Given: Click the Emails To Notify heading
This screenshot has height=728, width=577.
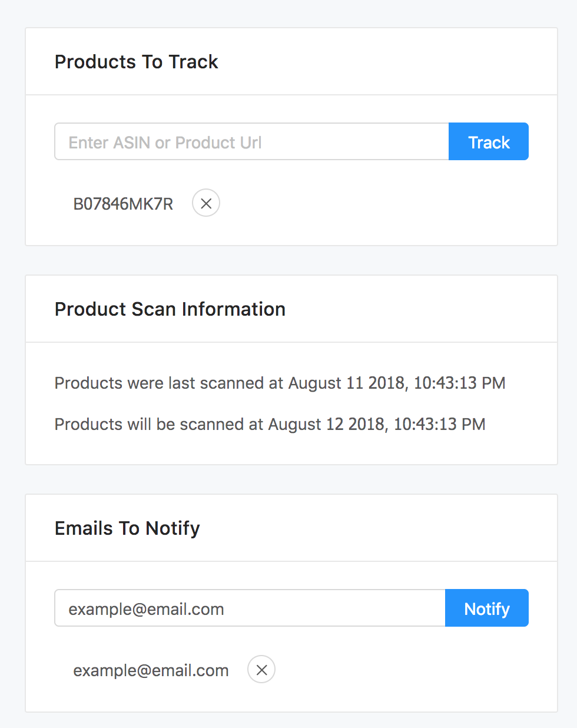Looking at the screenshot, I should 127,528.
